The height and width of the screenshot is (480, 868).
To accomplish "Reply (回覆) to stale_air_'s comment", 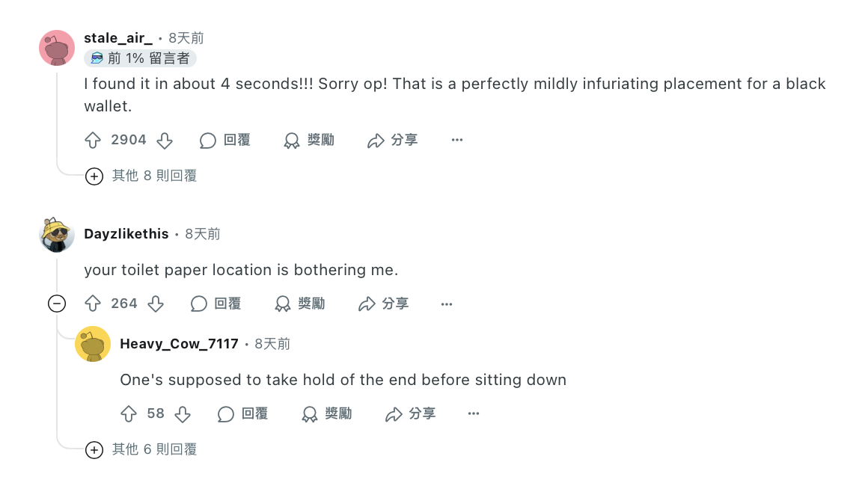I will point(225,141).
